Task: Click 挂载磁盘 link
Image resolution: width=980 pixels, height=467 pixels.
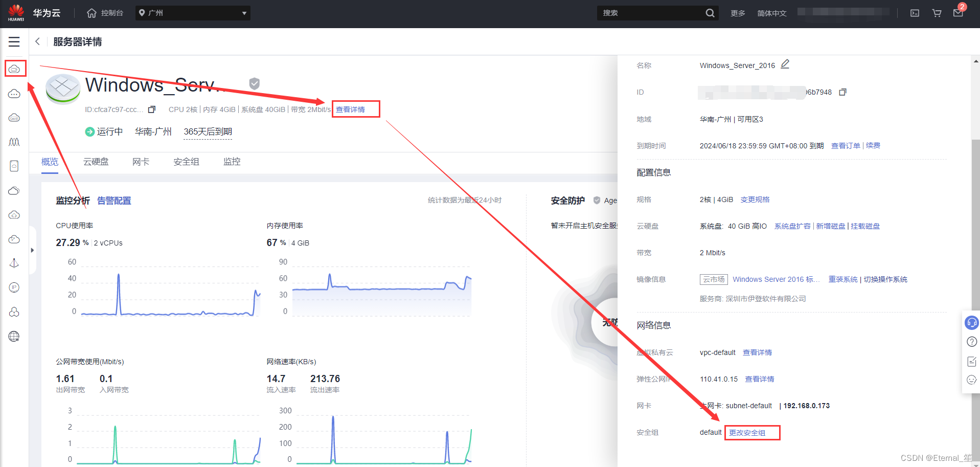Action: pyautogui.click(x=865, y=226)
